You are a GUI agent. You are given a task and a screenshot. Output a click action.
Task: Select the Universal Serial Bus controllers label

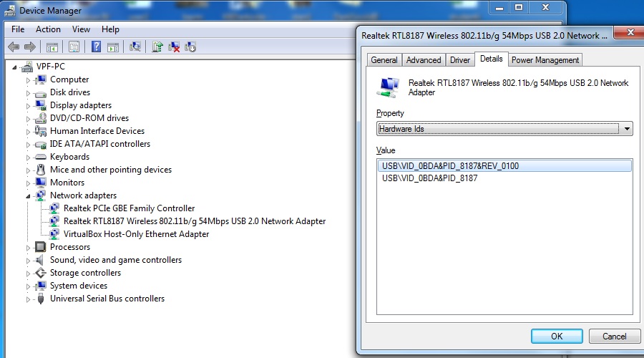[107, 299]
